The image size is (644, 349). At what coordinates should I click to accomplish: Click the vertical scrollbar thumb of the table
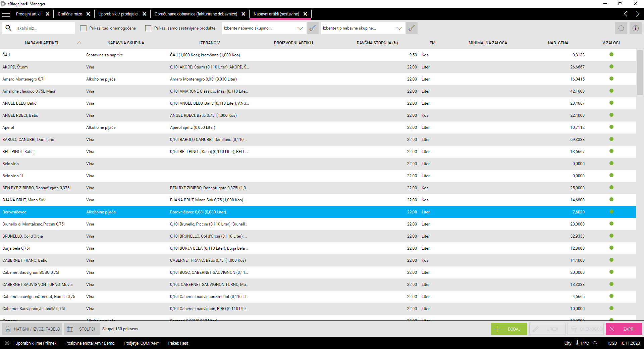point(640,72)
